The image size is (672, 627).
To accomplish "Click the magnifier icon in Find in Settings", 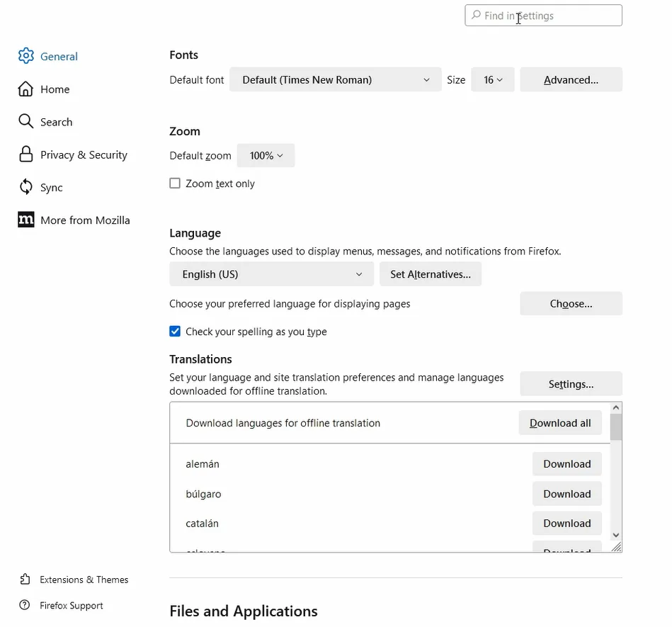I will (476, 15).
